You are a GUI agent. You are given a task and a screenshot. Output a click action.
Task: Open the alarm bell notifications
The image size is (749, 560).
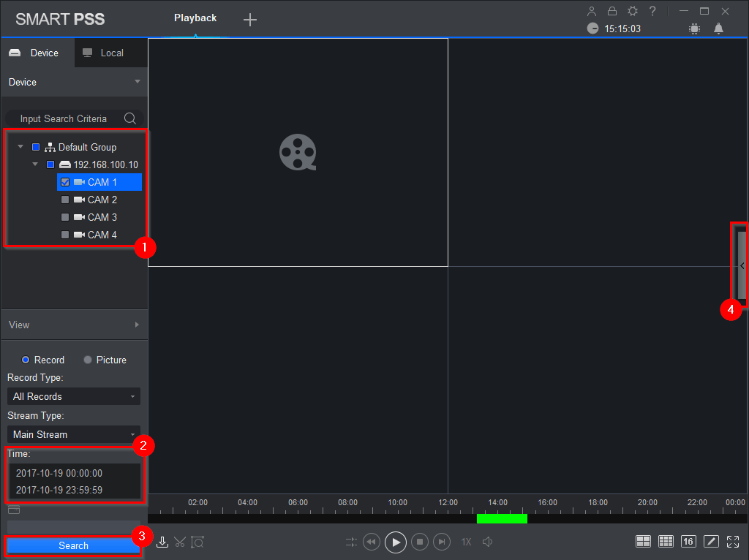[x=718, y=29]
